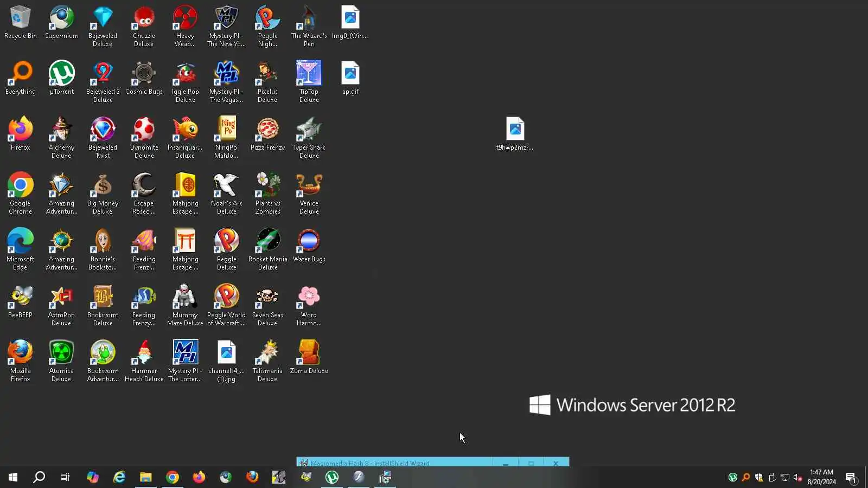Select the Rocket Mania Deluxe desktop shortcut
This screenshot has width=868, height=488.
267,249
